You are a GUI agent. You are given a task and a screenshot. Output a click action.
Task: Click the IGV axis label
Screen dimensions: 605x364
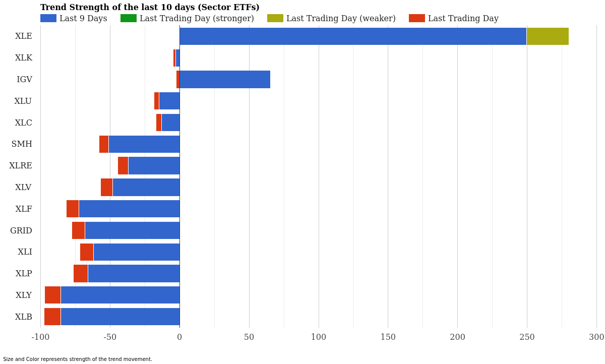coord(24,80)
